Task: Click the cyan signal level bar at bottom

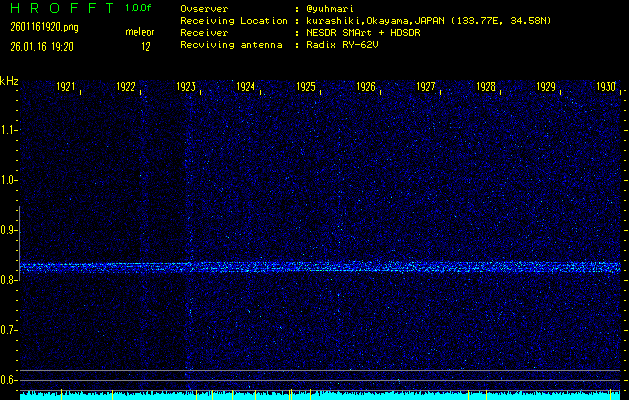Action: (320, 396)
